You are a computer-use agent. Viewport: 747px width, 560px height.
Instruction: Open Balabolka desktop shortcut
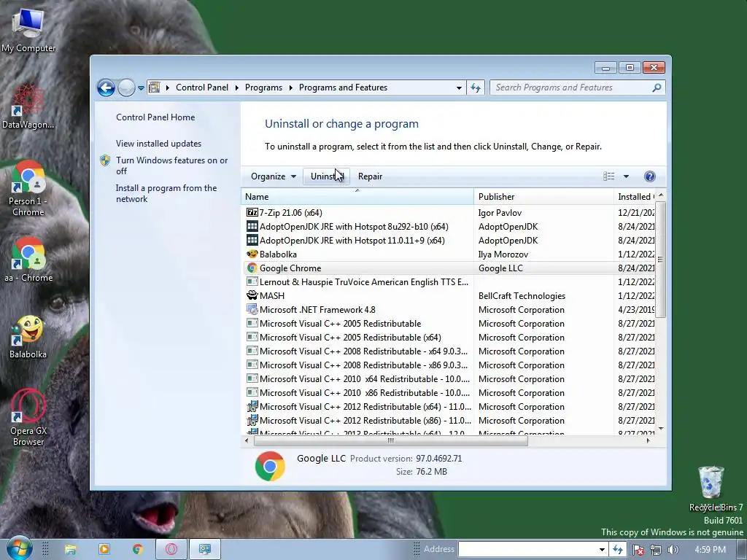(28, 337)
